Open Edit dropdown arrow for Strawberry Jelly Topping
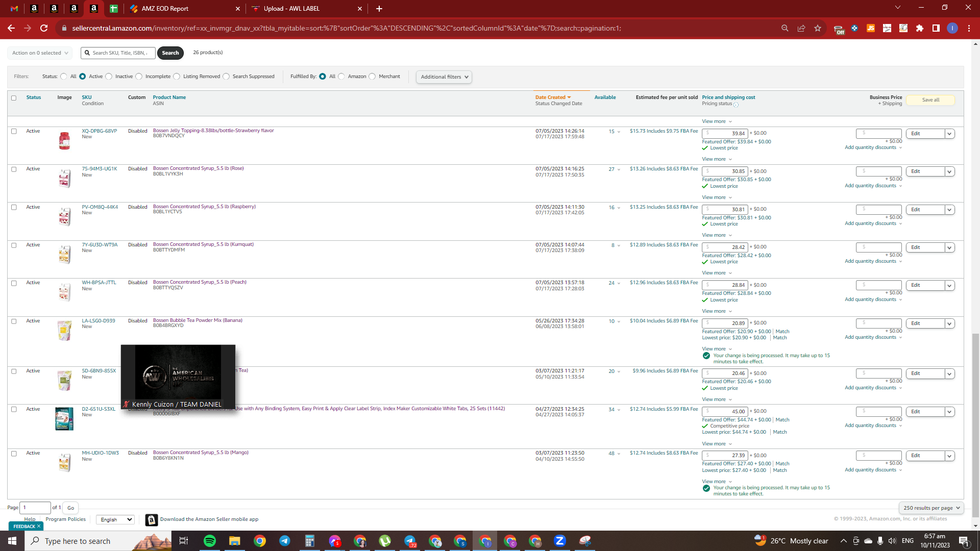980x551 pixels. click(949, 134)
